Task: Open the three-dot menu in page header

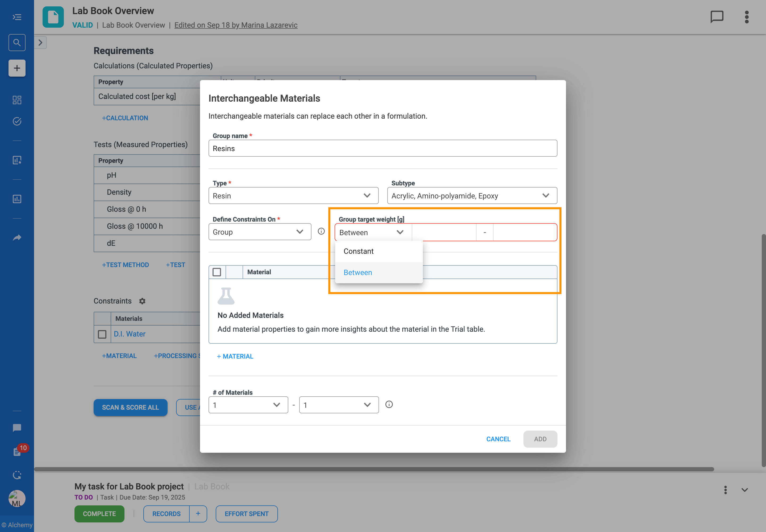Action: point(747,17)
